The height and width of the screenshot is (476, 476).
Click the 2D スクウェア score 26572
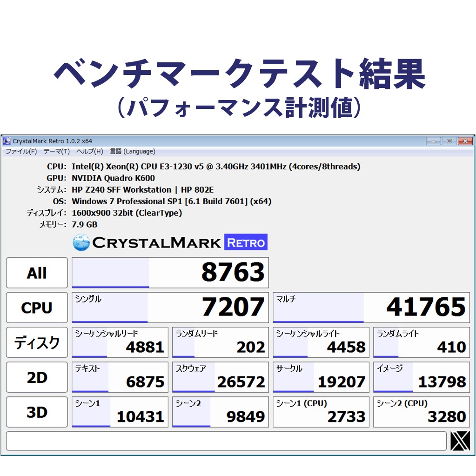click(x=220, y=377)
